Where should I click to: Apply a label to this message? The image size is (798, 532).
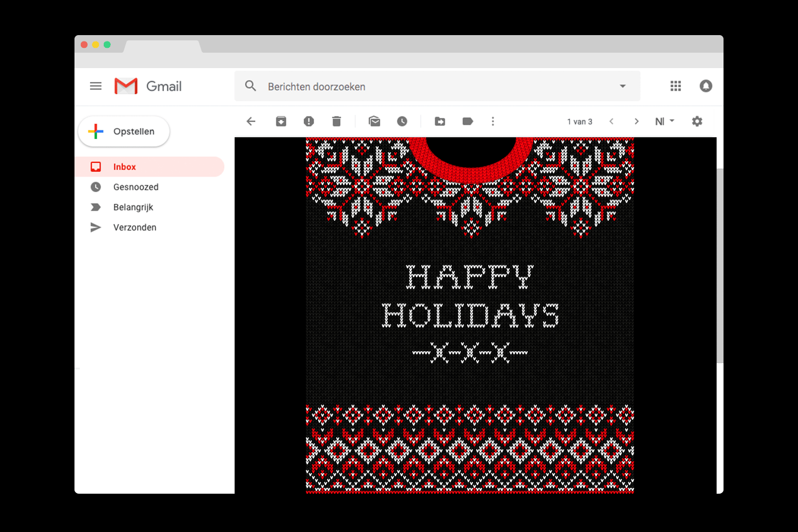pyautogui.click(x=468, y=121)
